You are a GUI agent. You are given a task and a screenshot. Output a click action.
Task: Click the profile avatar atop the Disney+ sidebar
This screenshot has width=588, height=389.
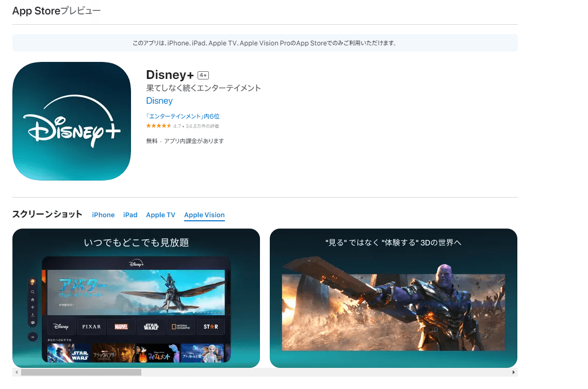[x=32, y=282]
